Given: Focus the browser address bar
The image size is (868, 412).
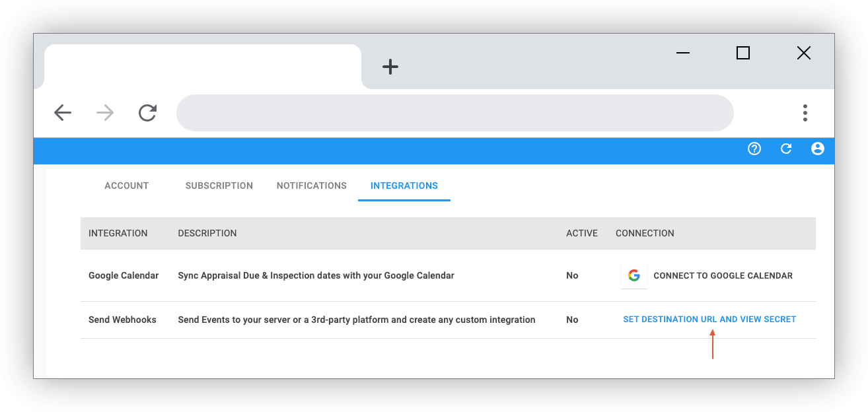Looking at the screenshot, I should (454, 113).
